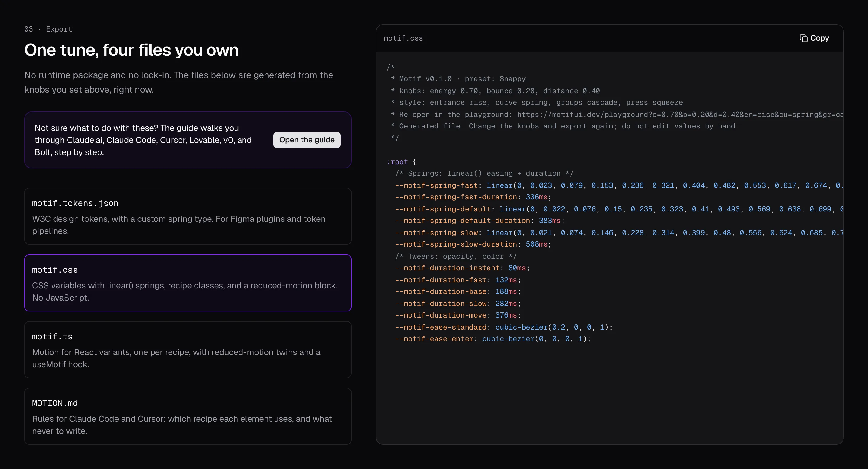Click the "Springs: linear() easing + duration" comment
The height and width of the screenshot is (469, 868).
(484, 174)
